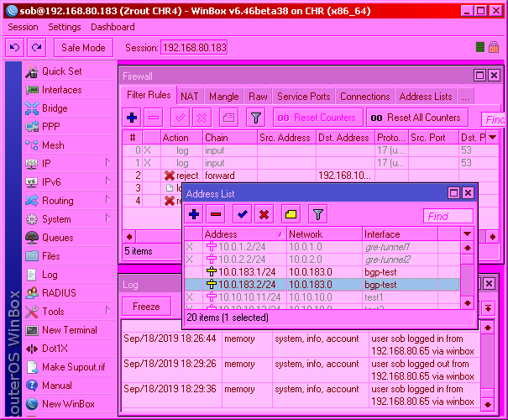Open New WinBox from the sidebar
This screenshot has width=508, height=420.
pyautogui.click(x=70, y=404)
